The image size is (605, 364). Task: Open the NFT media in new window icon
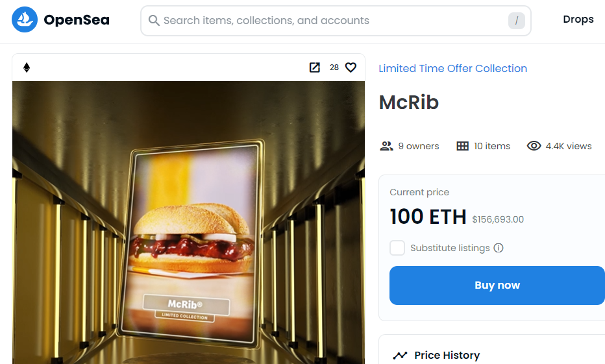[314, 67]
